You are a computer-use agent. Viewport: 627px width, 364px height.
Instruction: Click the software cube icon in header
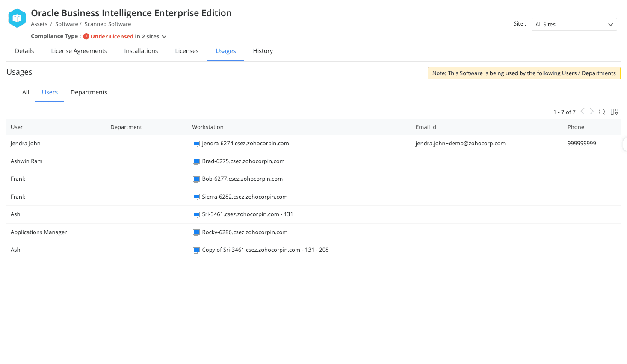pos(17,18)
